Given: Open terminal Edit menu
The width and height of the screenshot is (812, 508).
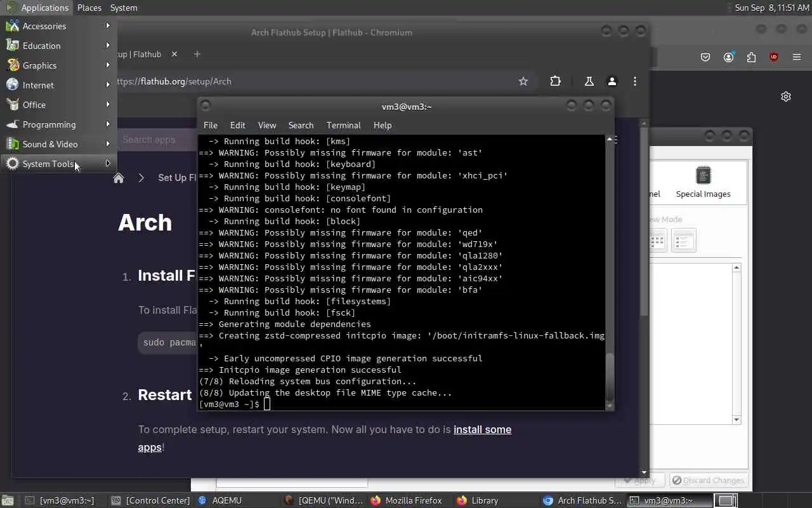Looking at the screenshot, I should [x=238, y=125].
